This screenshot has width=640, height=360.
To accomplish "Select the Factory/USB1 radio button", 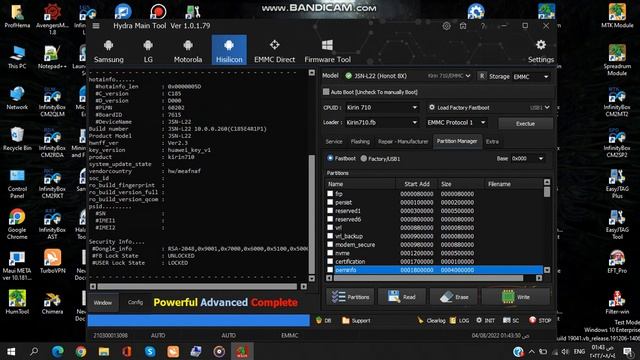I will pyautogui.click(x=364, y=158).
